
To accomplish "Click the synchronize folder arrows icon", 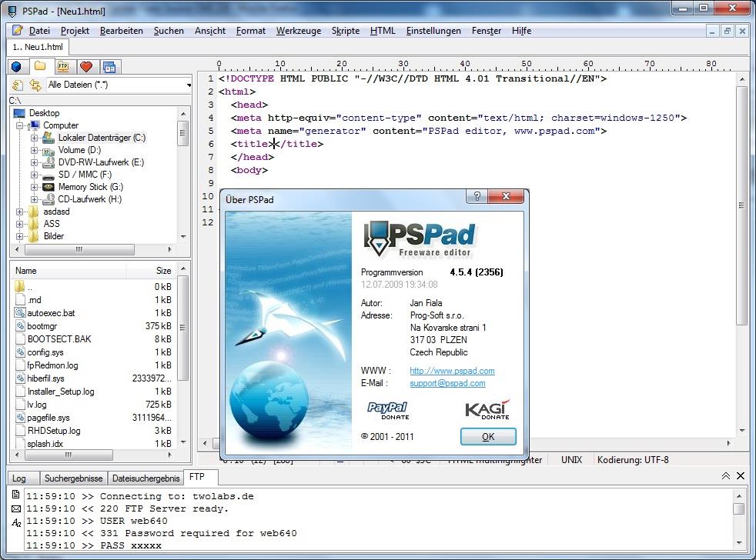I will (35, 85).
